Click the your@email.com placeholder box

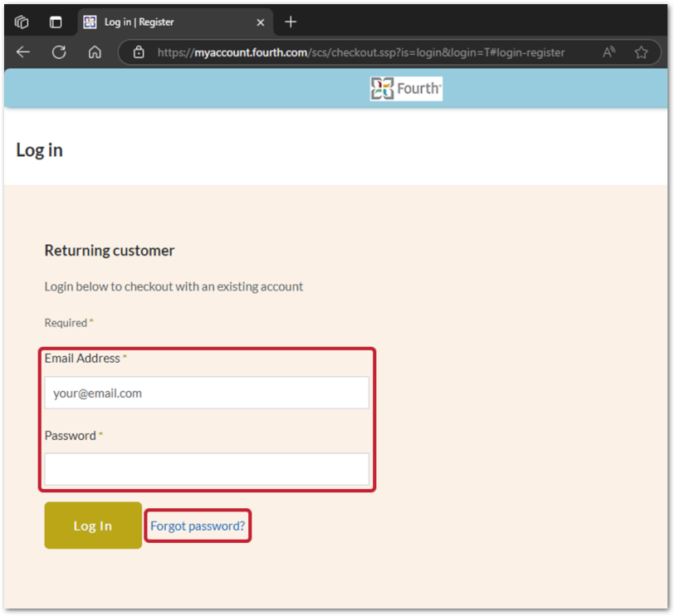206,393
